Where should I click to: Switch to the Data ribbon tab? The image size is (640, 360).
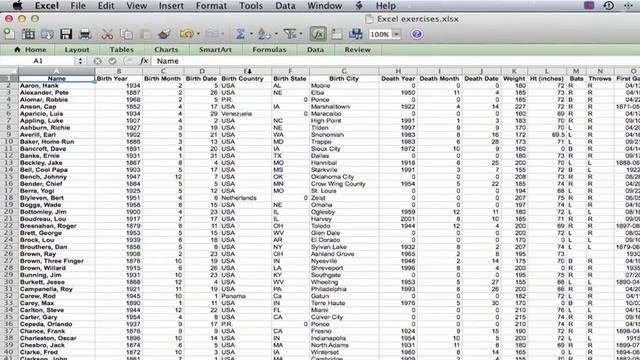click(316, 49)
